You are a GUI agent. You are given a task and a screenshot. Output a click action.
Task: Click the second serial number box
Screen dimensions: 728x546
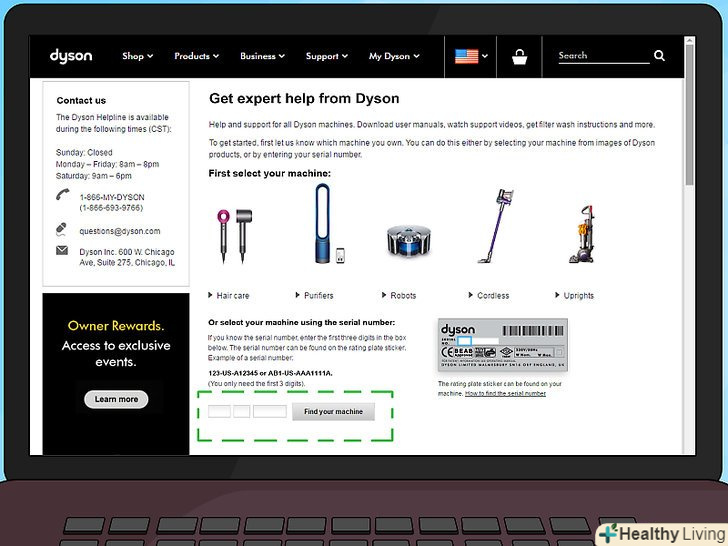tap(241, 411)
